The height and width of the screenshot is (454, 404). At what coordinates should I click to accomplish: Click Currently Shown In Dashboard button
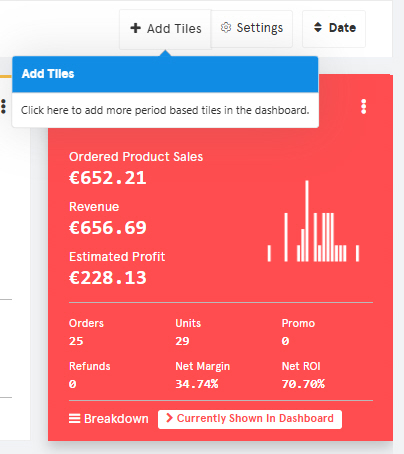pyautogui.click(x=250, y=419)
